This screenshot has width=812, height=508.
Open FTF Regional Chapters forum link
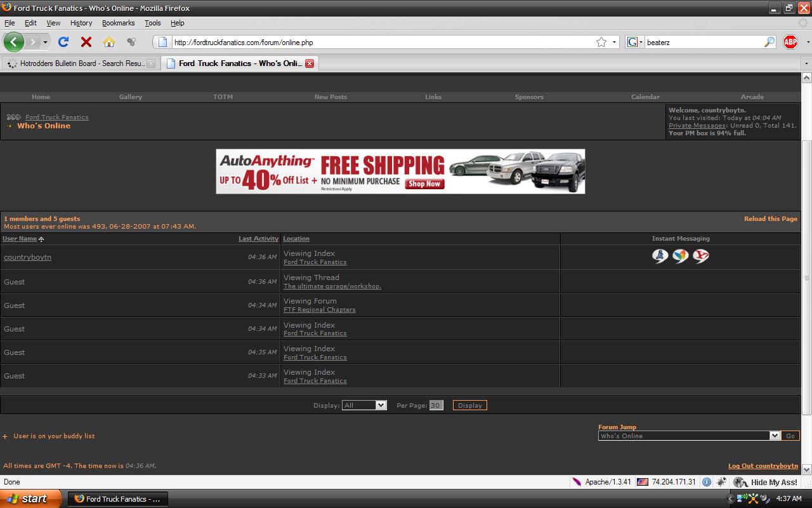[x=320, y=310]
